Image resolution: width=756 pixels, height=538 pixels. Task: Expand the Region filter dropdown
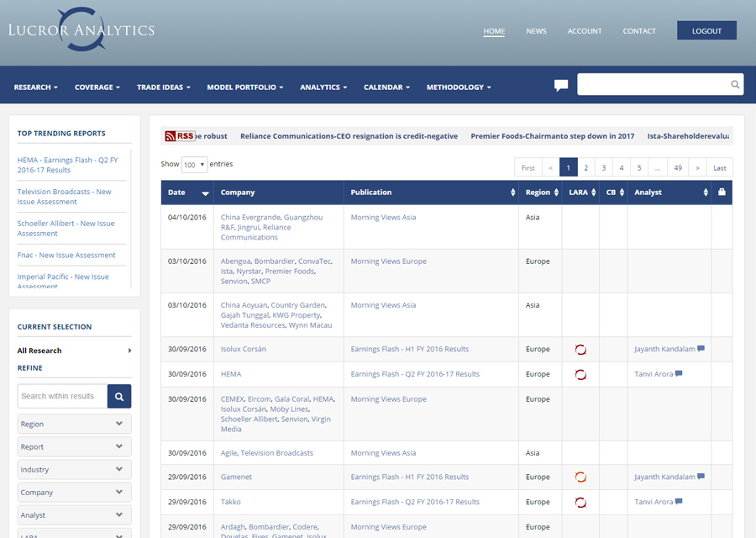(74, 425)
